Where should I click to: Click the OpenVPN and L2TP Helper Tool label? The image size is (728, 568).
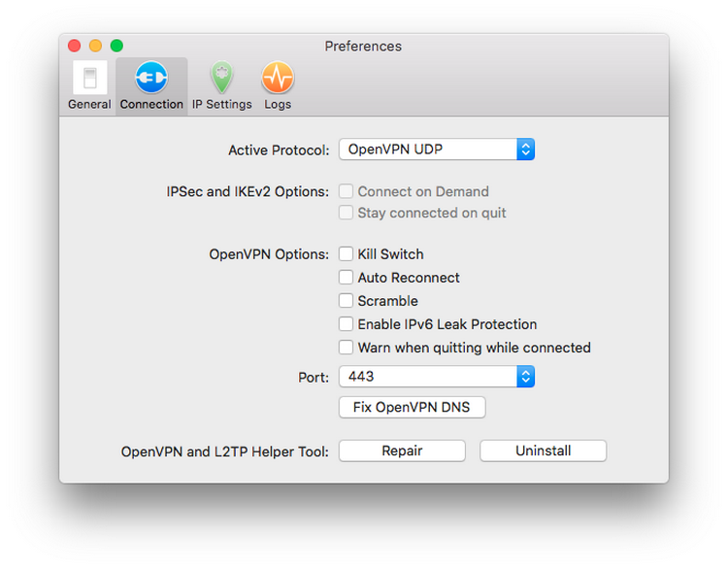click(225, 451)
